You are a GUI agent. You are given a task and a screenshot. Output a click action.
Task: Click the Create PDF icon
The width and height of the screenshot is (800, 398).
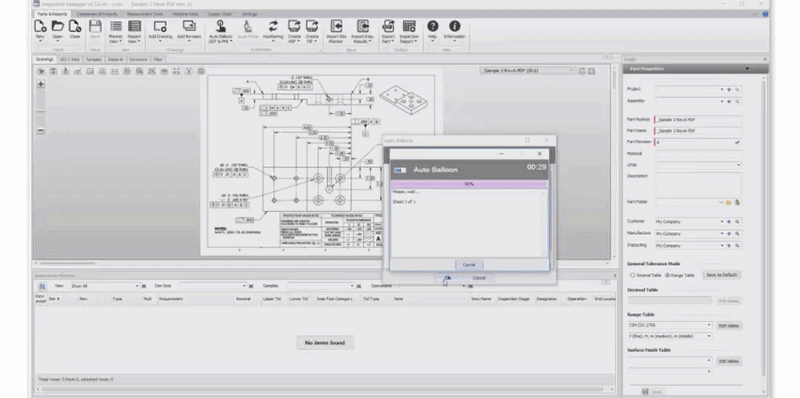click(294, 31)
